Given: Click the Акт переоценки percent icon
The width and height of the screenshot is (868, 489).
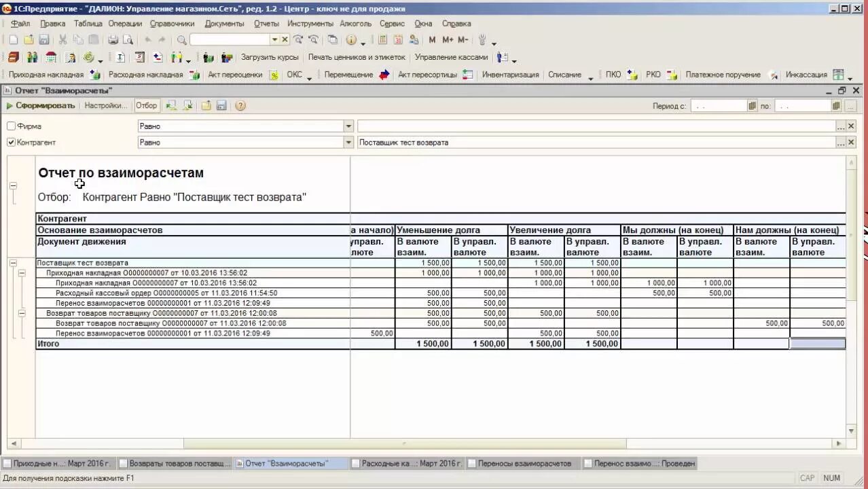Looking at the screenshot, I should click(x=274, y=75).
